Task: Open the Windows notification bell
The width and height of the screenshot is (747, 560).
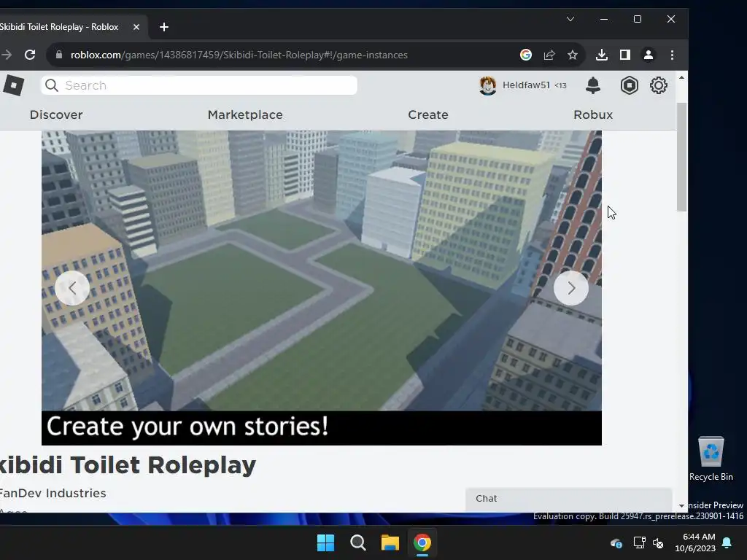Action: click(x=727, y=542)
